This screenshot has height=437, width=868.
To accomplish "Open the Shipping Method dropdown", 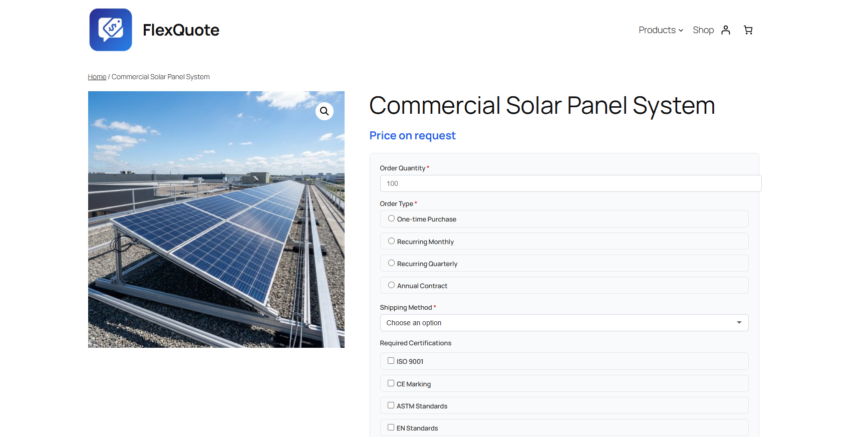I will [563, 323].
